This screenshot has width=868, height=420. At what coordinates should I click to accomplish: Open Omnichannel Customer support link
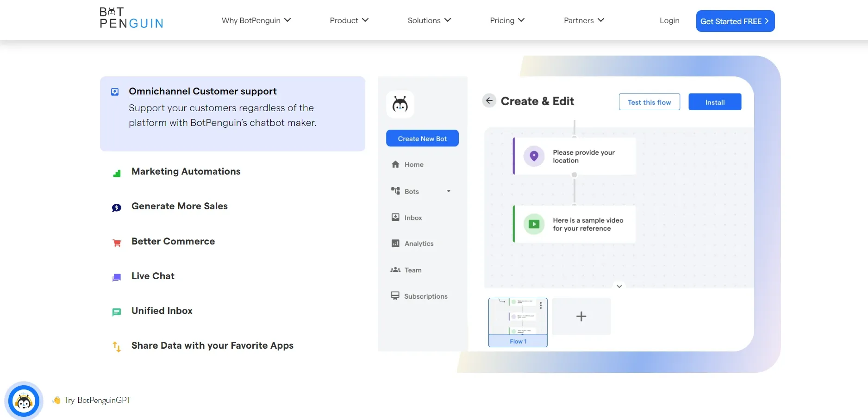[x=203, y=91]
